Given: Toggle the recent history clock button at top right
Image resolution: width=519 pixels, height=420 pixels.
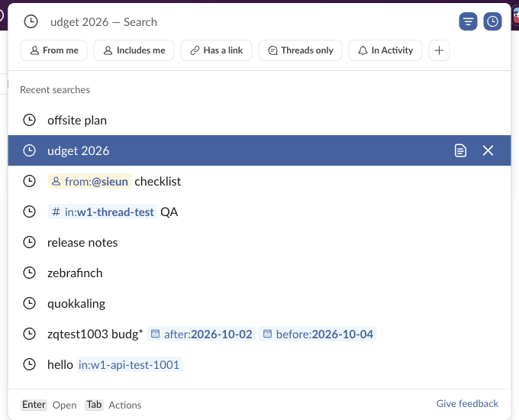Looking at the screenshot, I should tap(492, 21).
